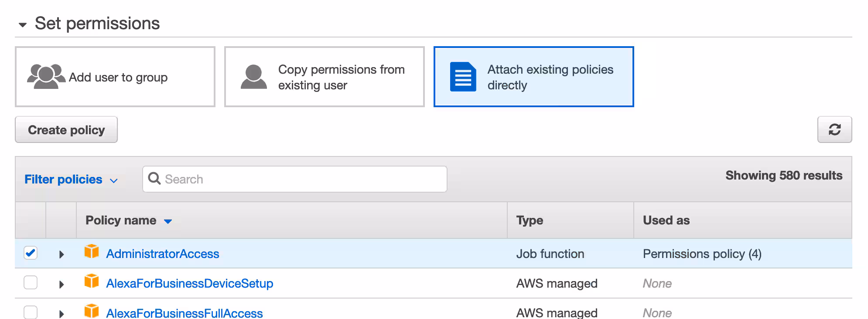This screenshot has height=319, width=868.
Task: Expand the AlexaForBusinessDeviceSetup row details
Action: coord(62,285)
